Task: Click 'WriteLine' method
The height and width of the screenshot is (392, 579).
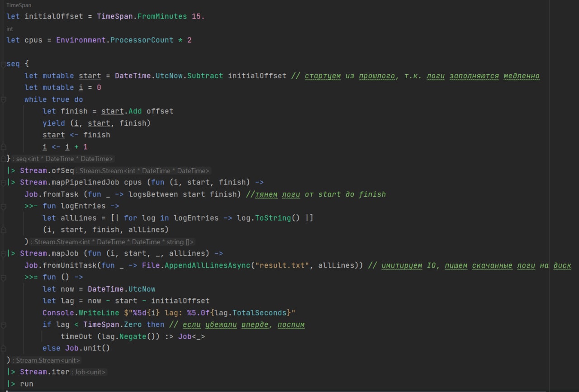Action: click(x=99, y=312)
